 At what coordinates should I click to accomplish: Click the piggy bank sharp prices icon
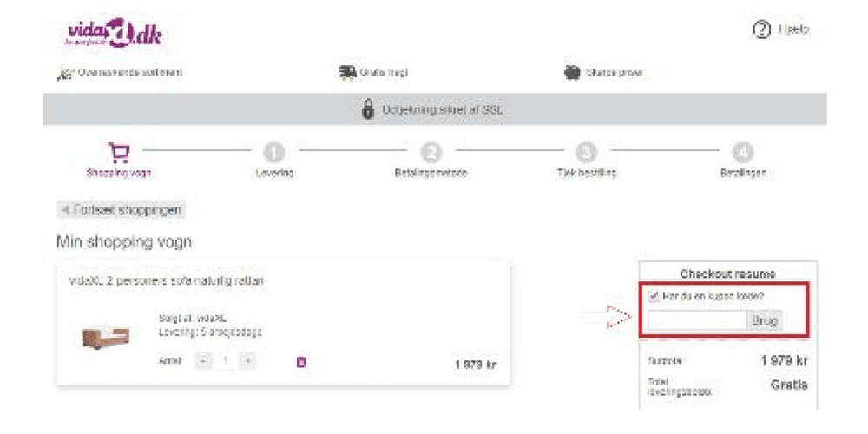[x=572, y=73]
